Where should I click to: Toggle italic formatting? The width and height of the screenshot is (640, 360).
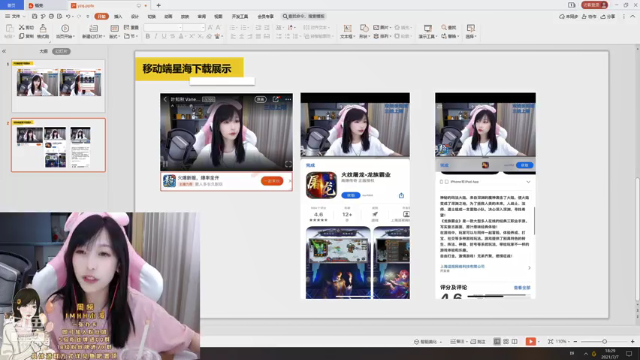point(156,36)
